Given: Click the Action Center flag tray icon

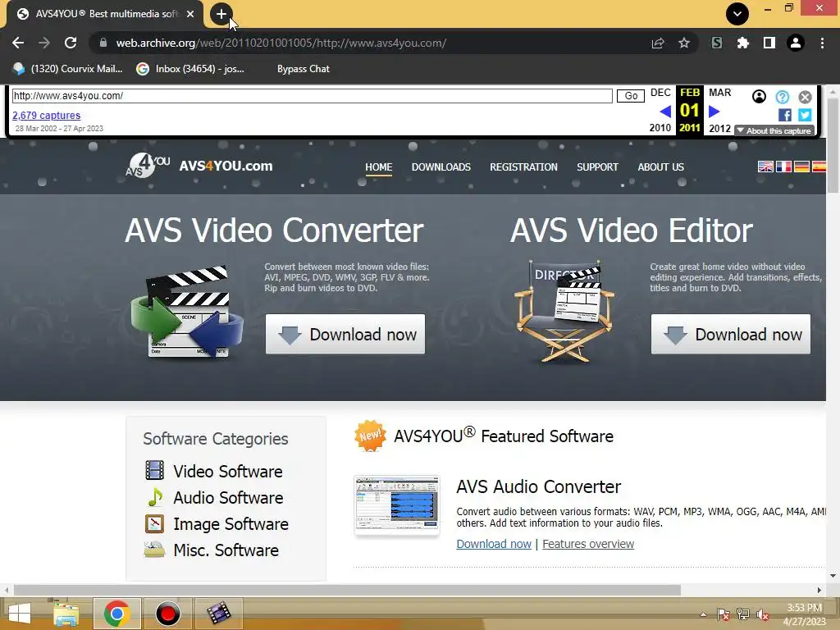Looking at the screenshot, I should click(724, 614).
